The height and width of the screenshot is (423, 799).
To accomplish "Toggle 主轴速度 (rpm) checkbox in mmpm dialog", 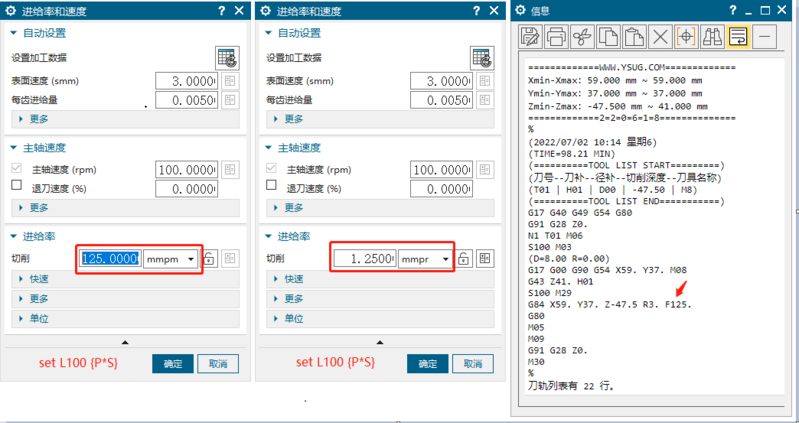I will pos(17,168).
